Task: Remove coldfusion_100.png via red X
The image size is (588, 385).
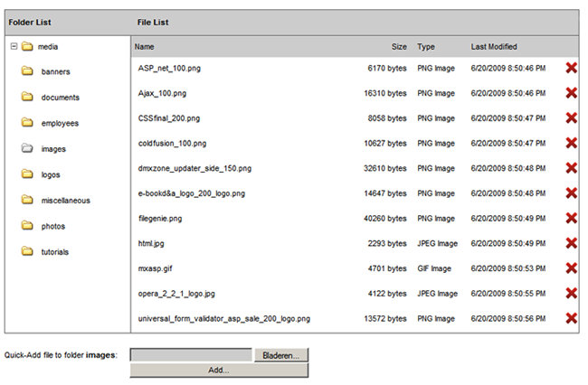Action: click(571, 143)
